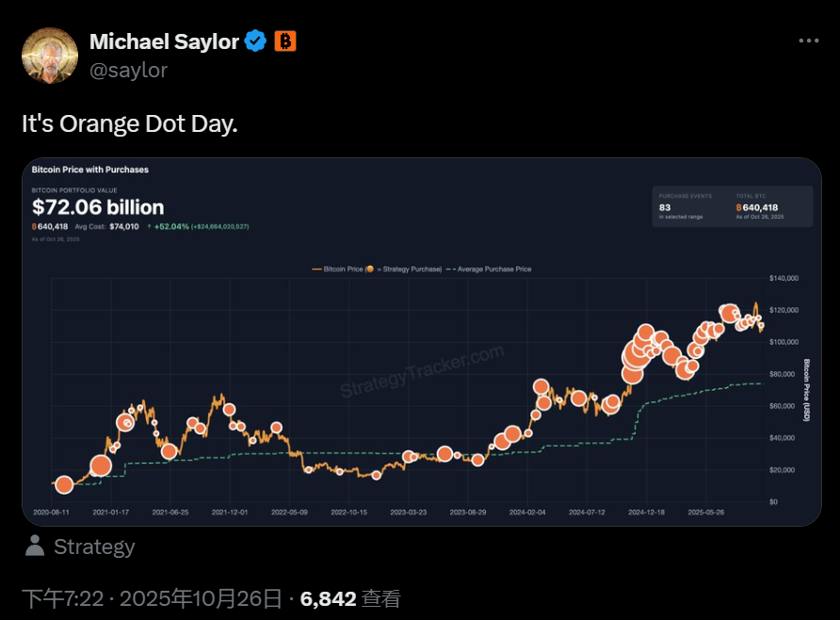
Task: Click the Michael Saylor display name
Action: 164,41
